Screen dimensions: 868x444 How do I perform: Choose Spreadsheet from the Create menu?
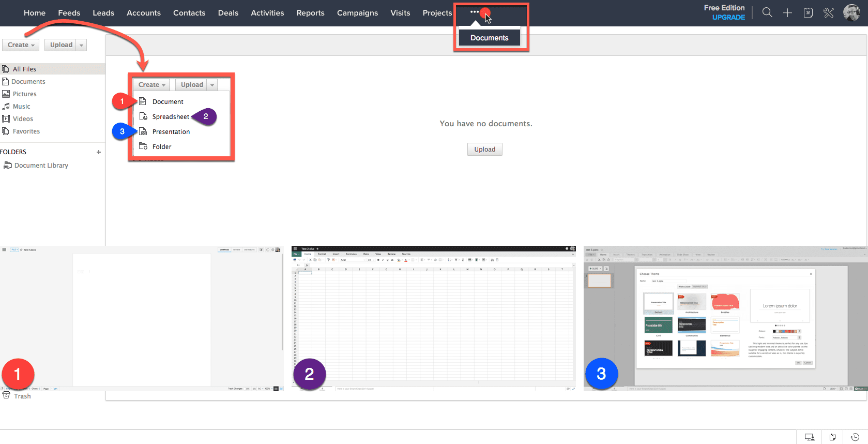coord(171,117)
